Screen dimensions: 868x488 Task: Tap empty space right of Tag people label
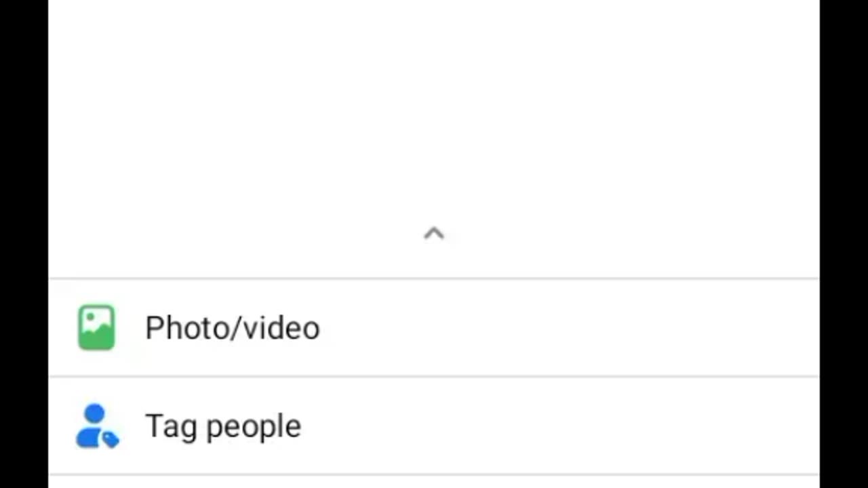560,426
